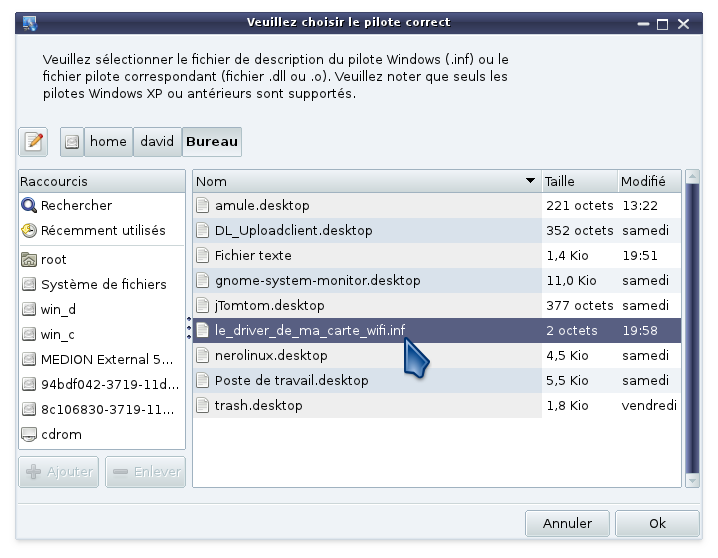
Task: Click the Poste de travail.desktop file icon
Action: tap(202, 380)
